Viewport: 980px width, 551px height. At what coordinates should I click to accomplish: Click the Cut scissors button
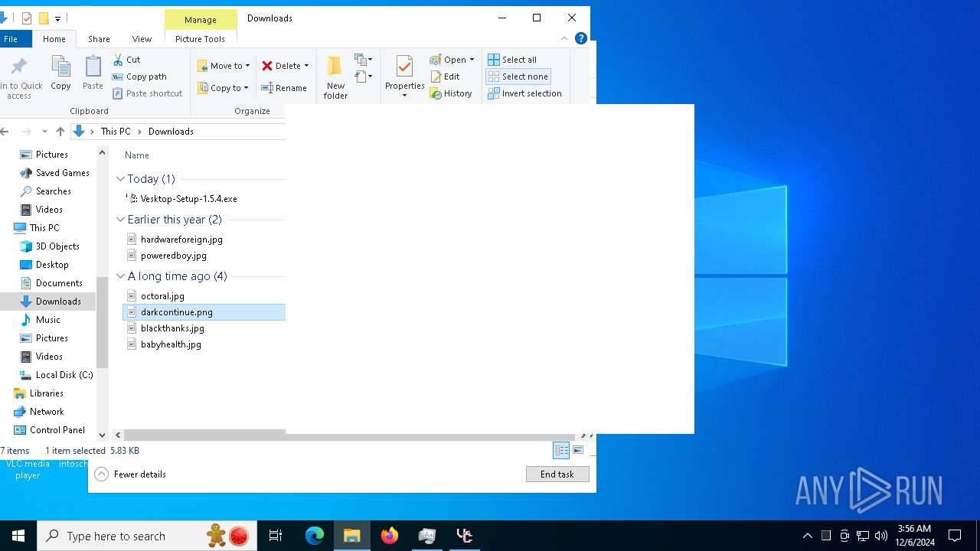point(126,60)
